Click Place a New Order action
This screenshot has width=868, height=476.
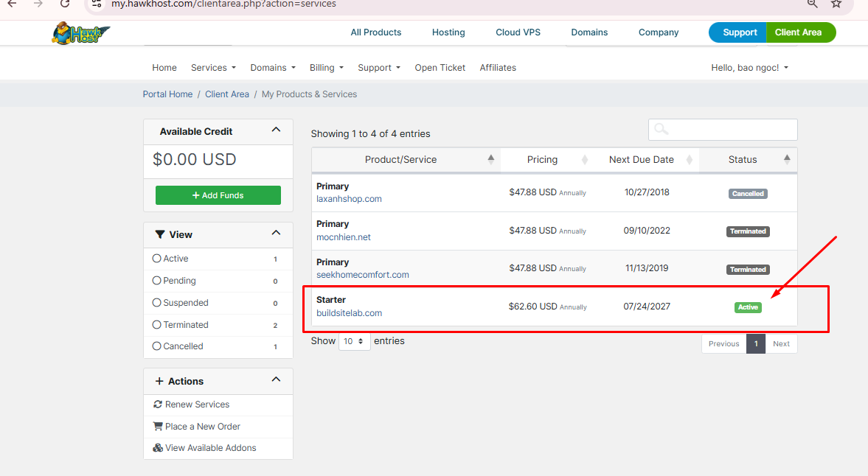pos(203,426)
